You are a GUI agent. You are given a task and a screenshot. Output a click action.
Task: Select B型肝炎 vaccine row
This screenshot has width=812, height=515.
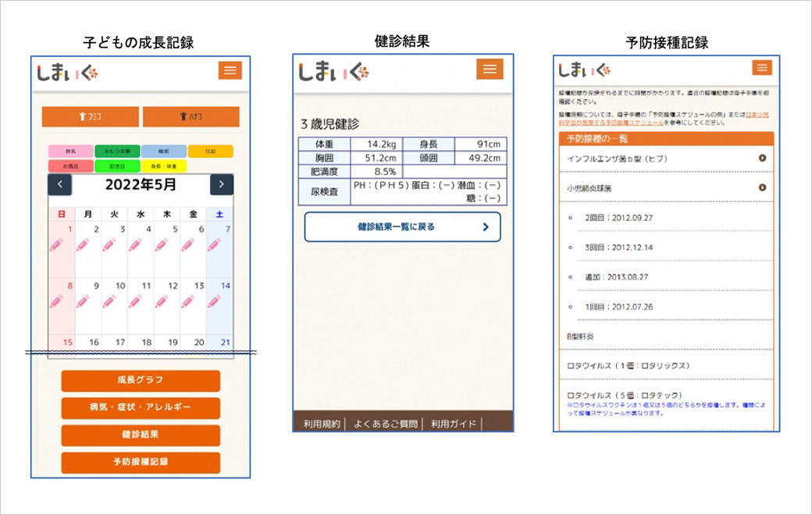coord(667,336)
